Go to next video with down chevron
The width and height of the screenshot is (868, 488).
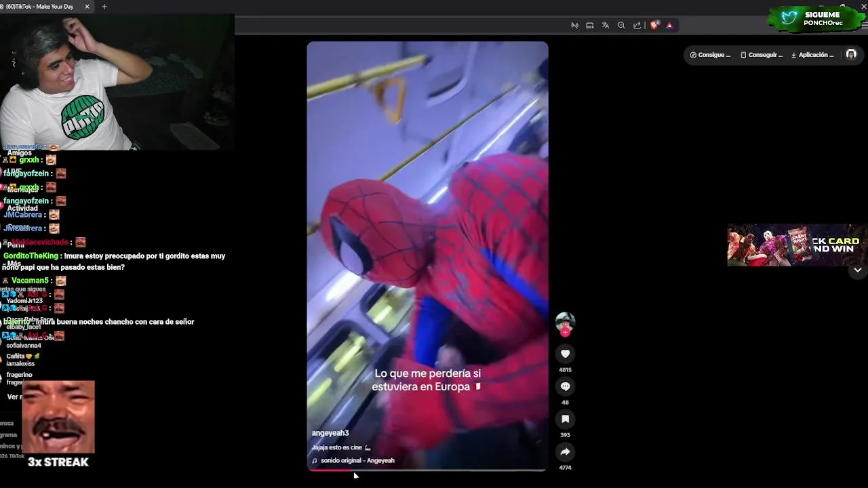click(x=857, y=270)
